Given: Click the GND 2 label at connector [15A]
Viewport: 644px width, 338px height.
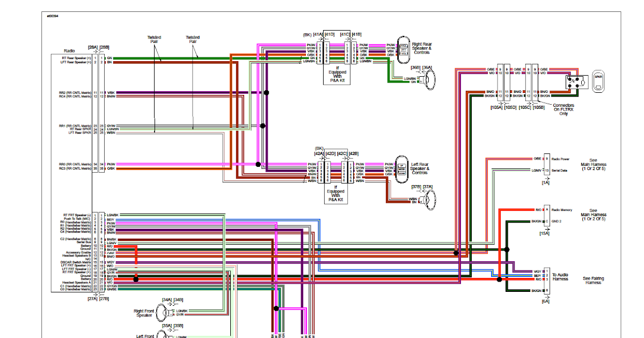Looking at the screenshot, I should click(558, 221).
